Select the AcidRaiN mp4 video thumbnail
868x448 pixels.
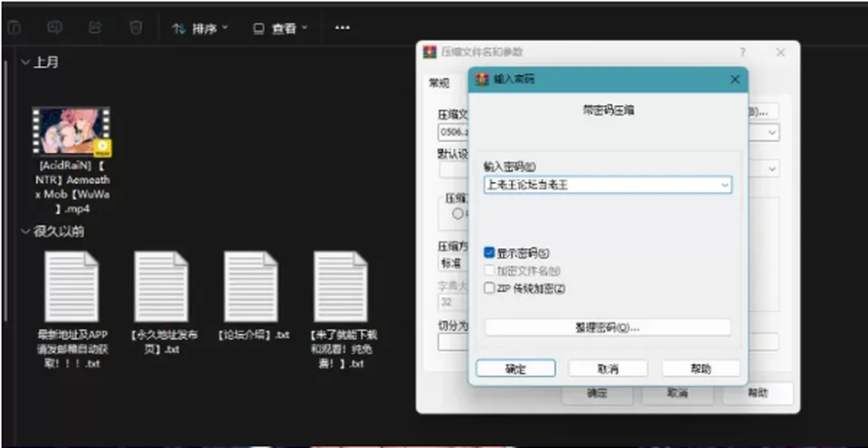(x=71, y=131)
